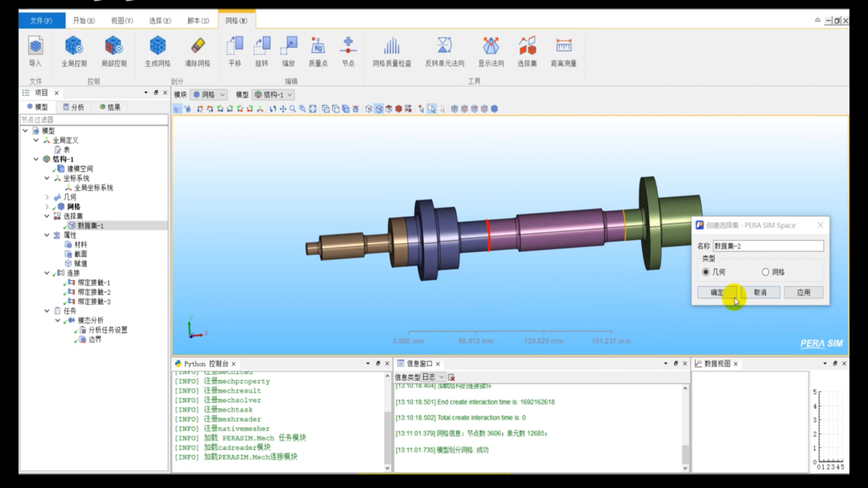Open the 模型 结构-1 dropdown
This screenshot has height=488, width=868.
pyautogui.click(x=273, y=95)
